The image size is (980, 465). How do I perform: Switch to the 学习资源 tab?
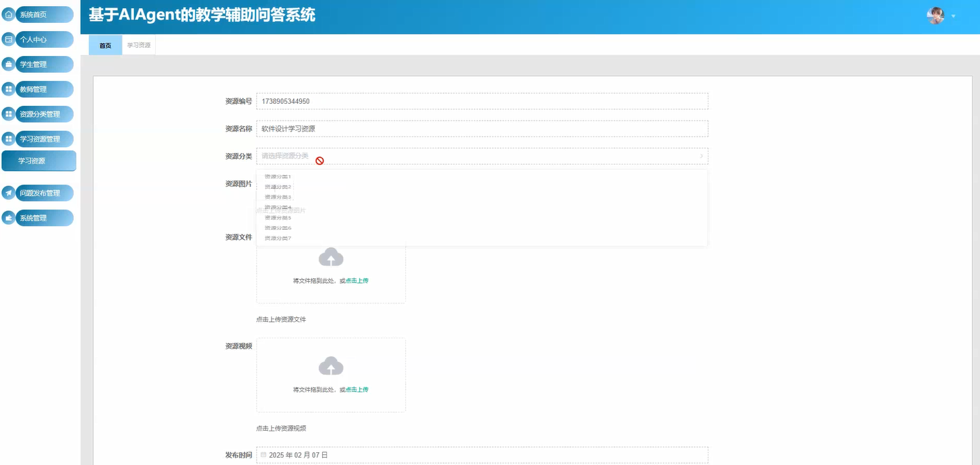pyautogui.click(x=137, y=44)
